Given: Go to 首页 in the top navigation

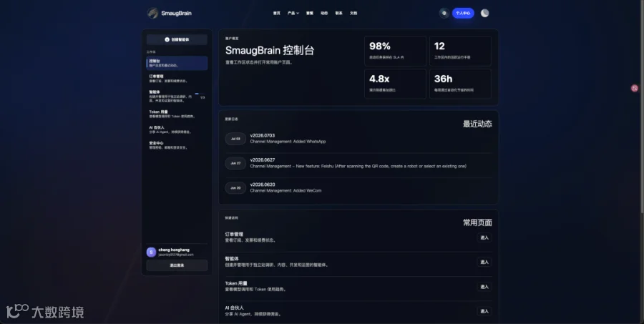Looking at the screenshot, I should pyautogui.click(x=277, y=13).
